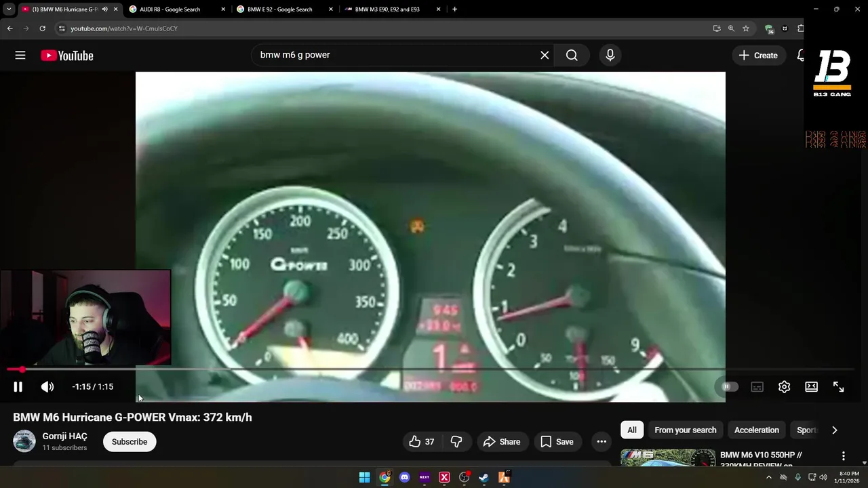Subscribe to Gornji HAÇ
The image size is (868, 488).
pos(129,442)
